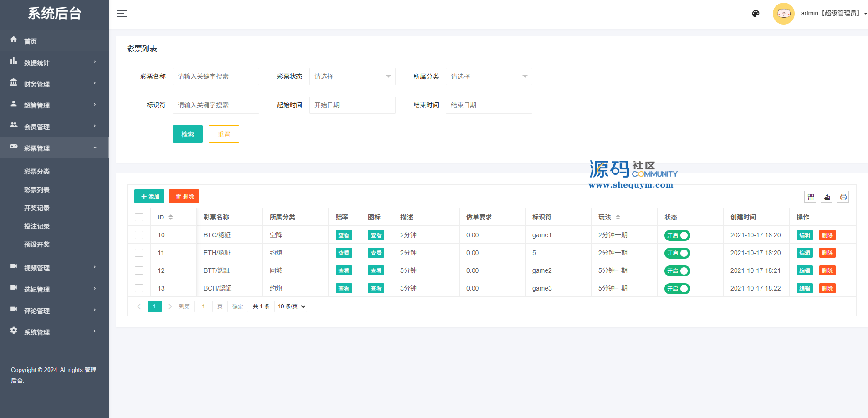
Task: Sort by 玩法 column arrows
Action: tap(618, 217)
